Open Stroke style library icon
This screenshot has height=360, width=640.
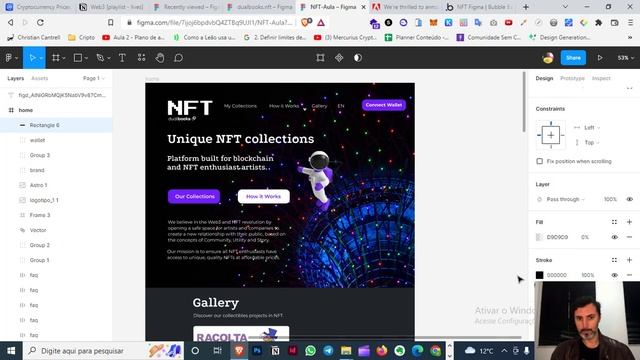614,260
